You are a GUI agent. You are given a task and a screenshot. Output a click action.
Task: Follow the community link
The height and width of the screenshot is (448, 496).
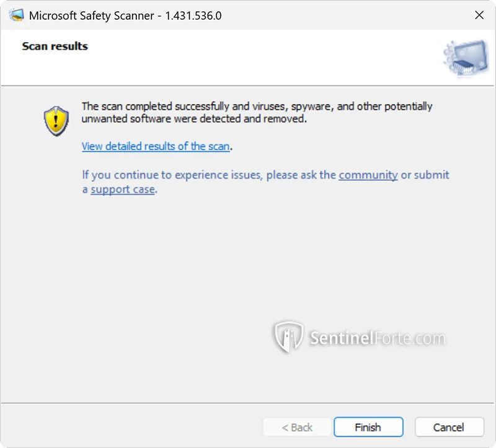point(368,175)
